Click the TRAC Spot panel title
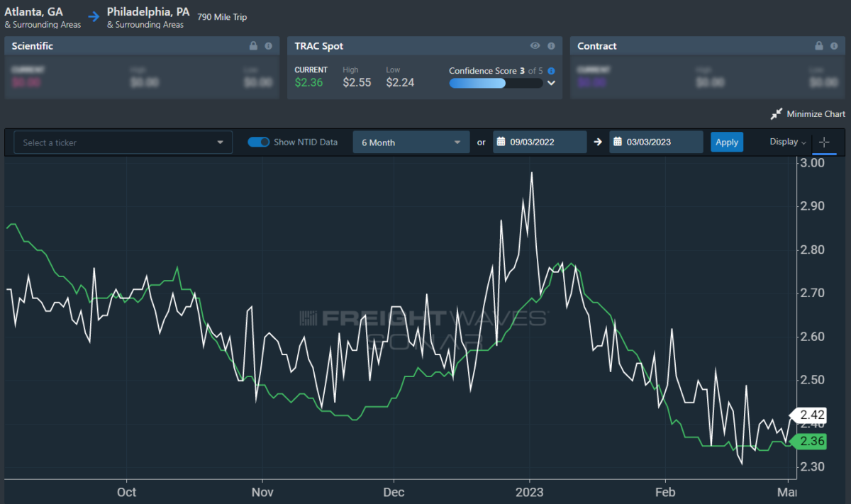The width and height of the screenshot is (851, 504). [319, 46]
